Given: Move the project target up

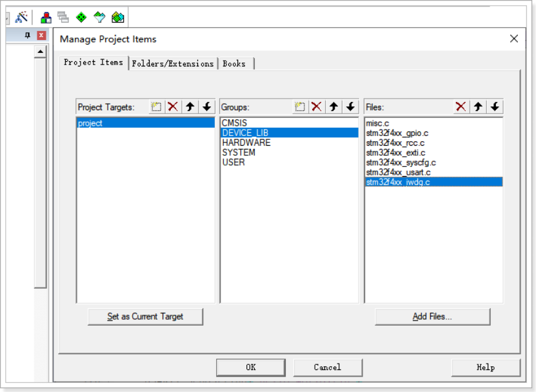Looking at the screenshot, I should point(190,106).
